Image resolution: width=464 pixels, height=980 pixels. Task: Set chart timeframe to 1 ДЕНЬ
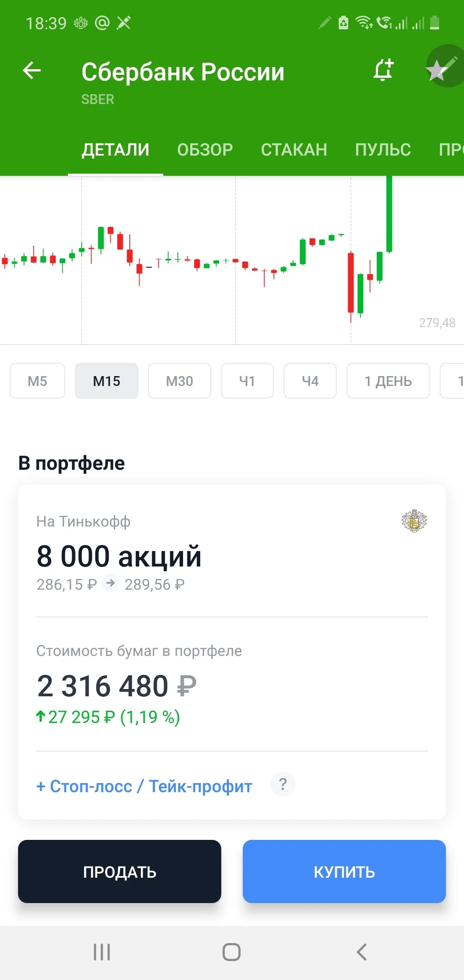point(388,381)
